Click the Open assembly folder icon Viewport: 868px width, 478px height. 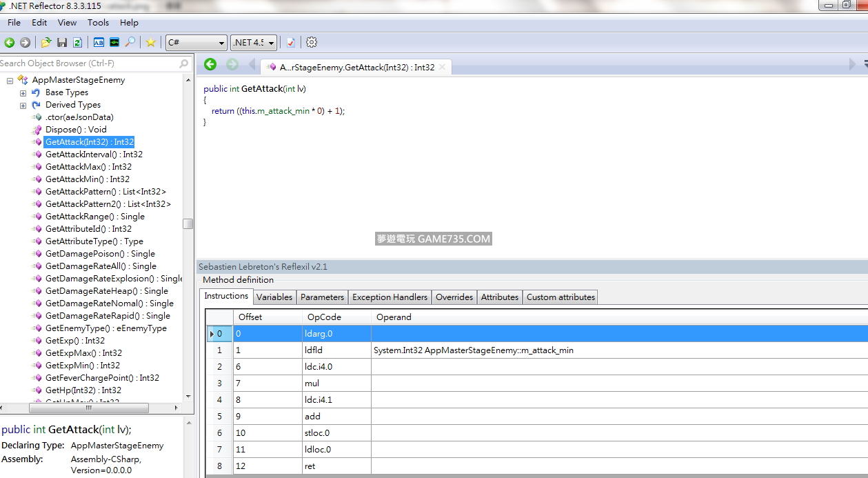46,43
